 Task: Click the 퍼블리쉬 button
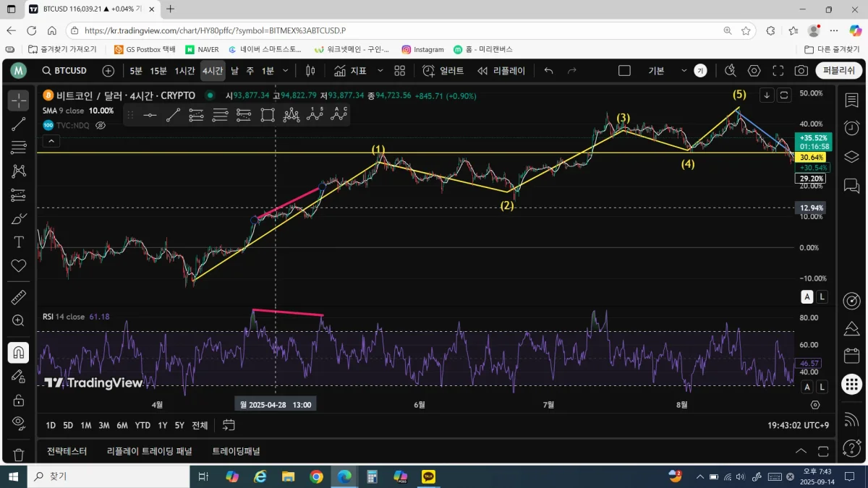839,71
